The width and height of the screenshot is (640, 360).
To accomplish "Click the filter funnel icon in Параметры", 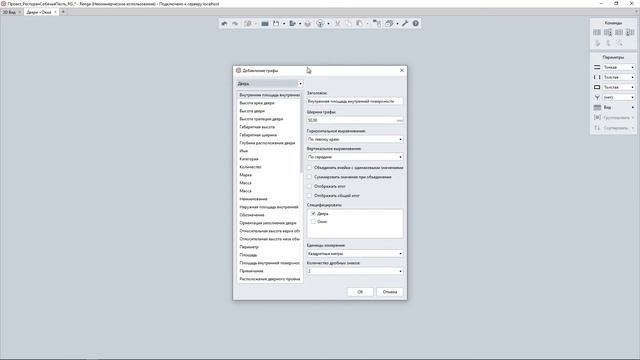I will [x=597, y=97].
